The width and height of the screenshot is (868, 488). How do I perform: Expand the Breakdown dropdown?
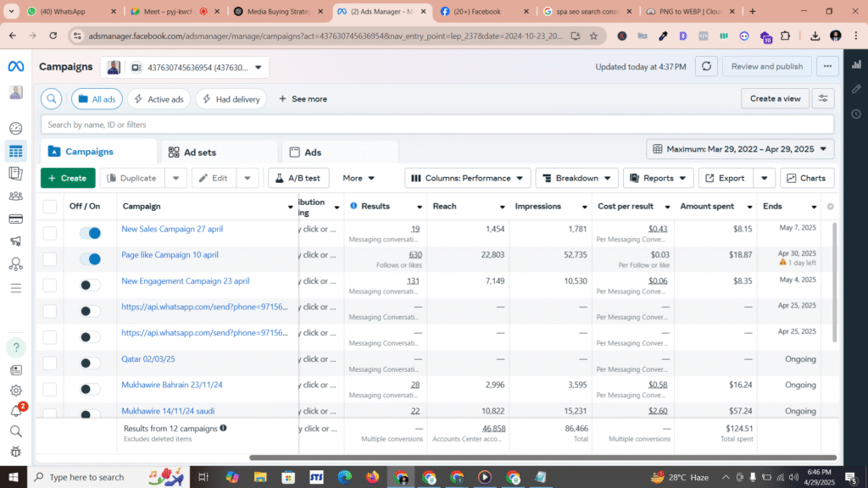[x=576, y=178]
